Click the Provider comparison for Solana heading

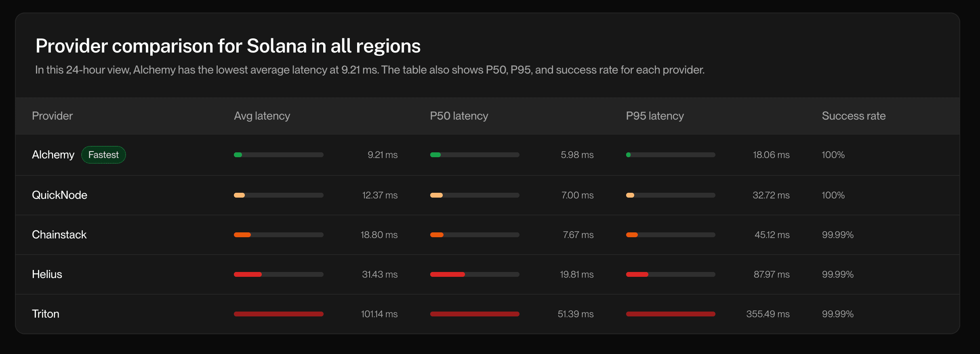pyautogui.click(x=228, y=46)
